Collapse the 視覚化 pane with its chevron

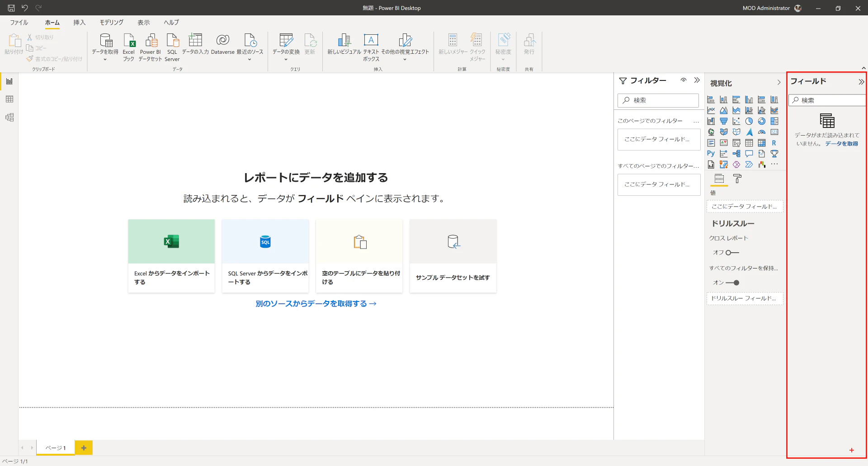779,82
